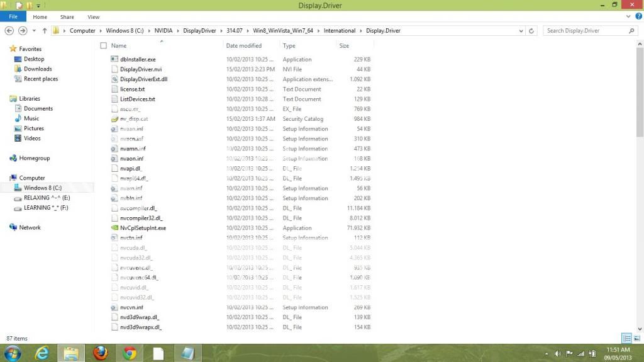Go up one folder level
The width and height of the screenshot is (644, 362).
point(45,30)
